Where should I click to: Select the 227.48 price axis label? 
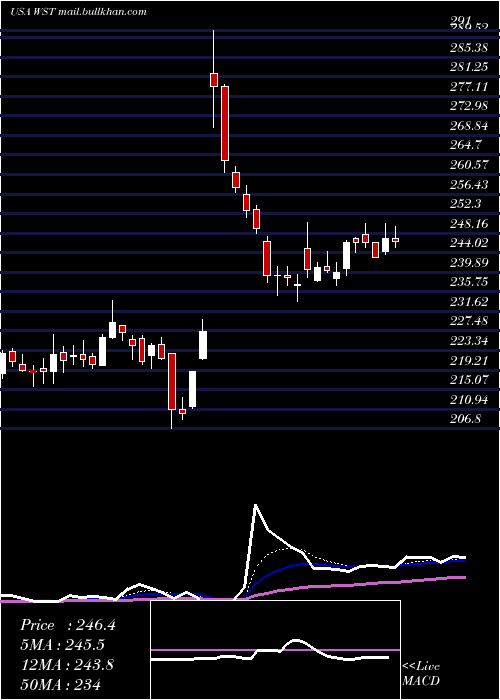coord(471,321)
